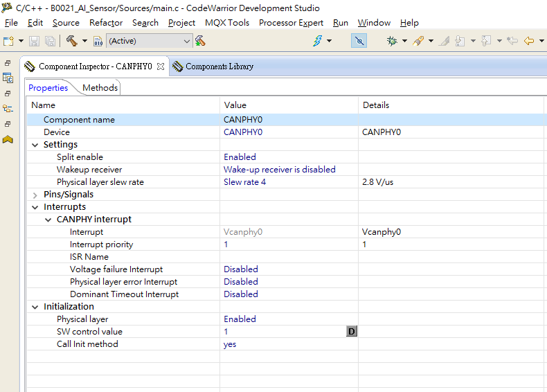
Task: Toggle the highlighted skip breakpoints button
Action: 359,41
